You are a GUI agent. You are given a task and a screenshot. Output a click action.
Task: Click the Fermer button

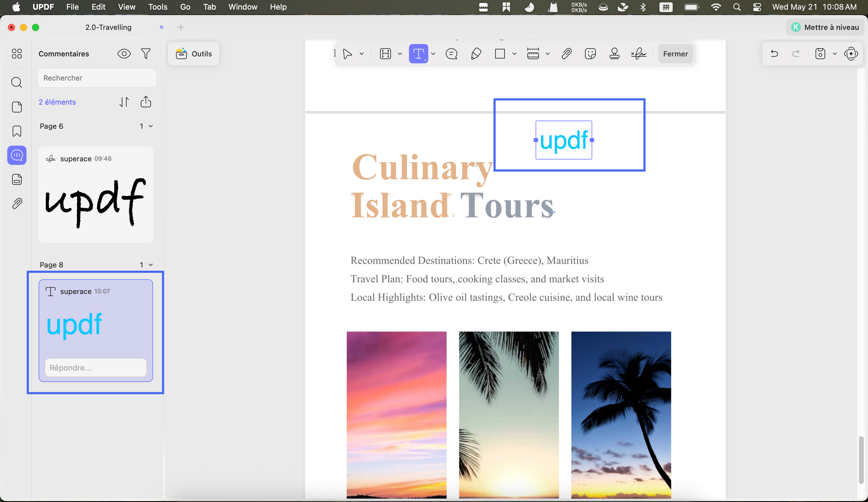coord(675,54)
